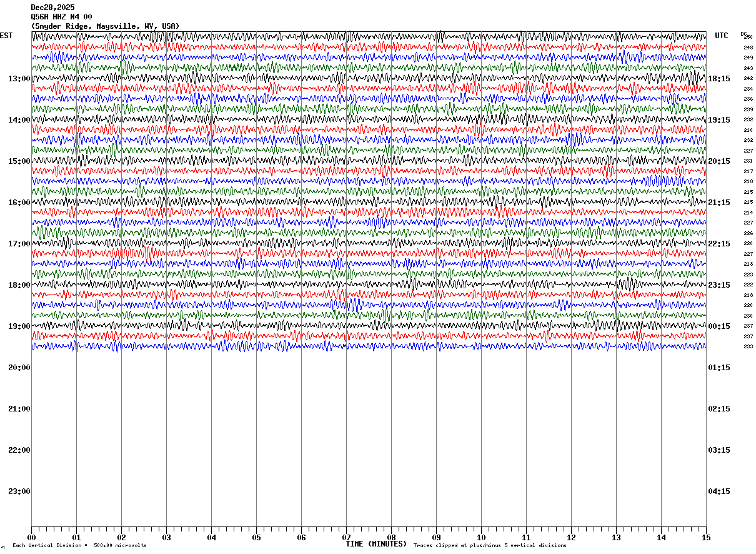Click the 21:15 UTC time label

tap(719, 203)
